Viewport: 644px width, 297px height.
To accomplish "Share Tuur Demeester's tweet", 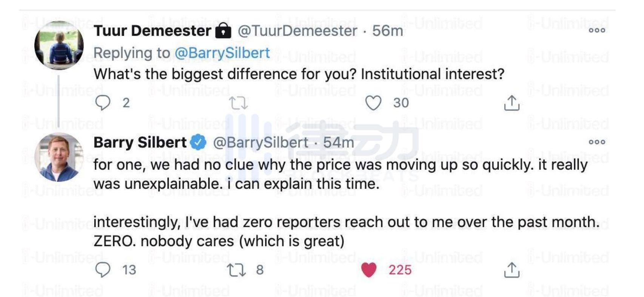I will (512, 103).
